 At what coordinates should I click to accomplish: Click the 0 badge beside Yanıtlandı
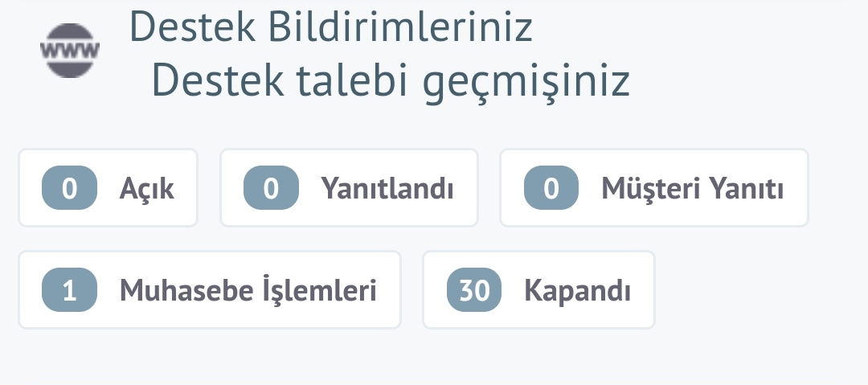click(271, 188)
